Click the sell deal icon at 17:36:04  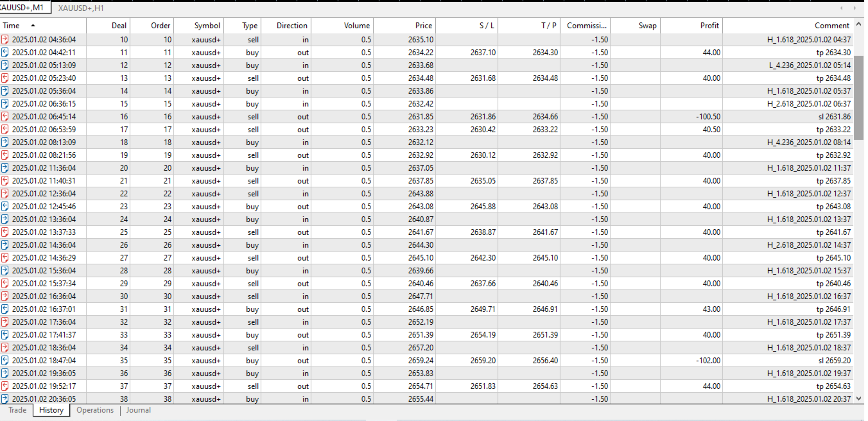point(5,322)
